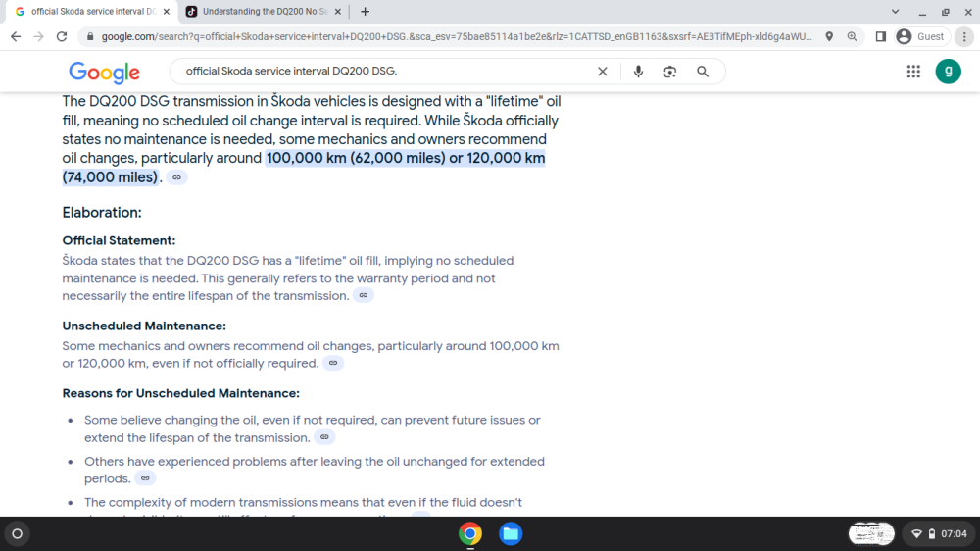
Task: Submit search with magnifying glass
Action: point(703,72)
